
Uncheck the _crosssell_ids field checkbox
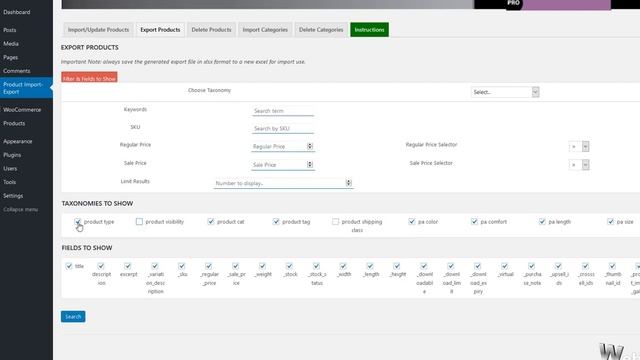[x=585, y=266]
